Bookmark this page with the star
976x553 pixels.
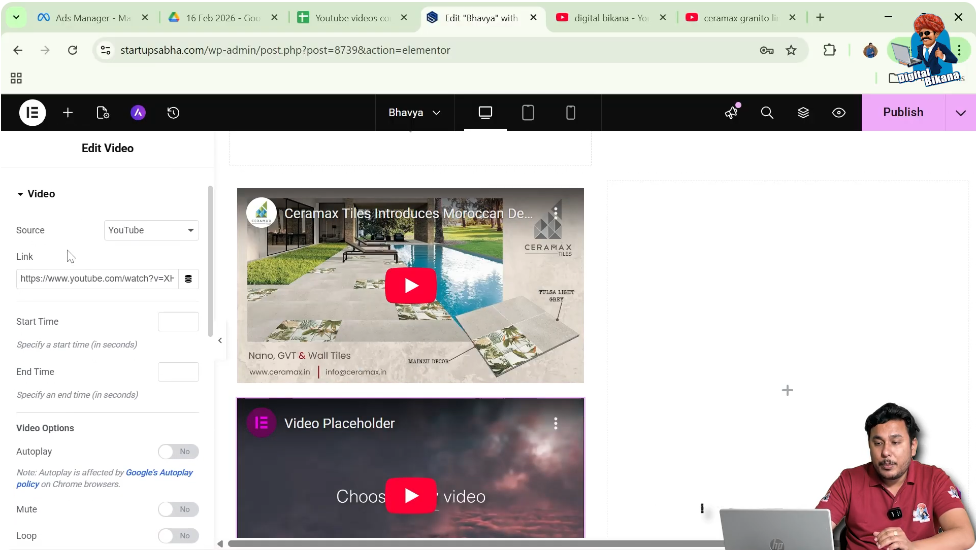[791, 50]
